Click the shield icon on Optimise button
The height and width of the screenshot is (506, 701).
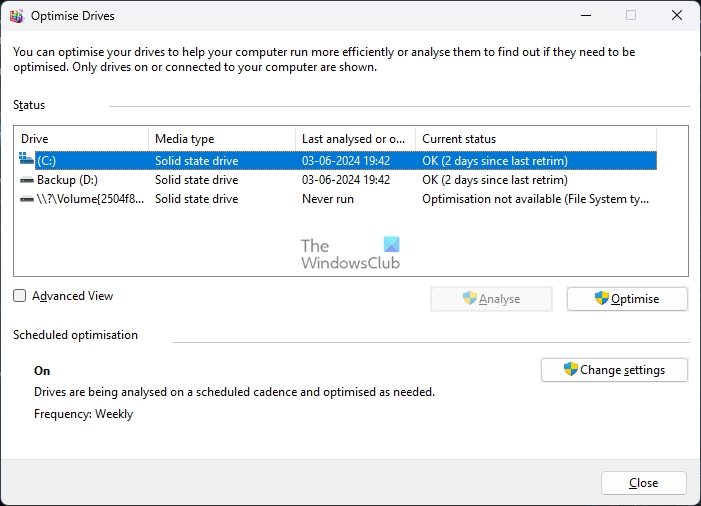[602, 298]
